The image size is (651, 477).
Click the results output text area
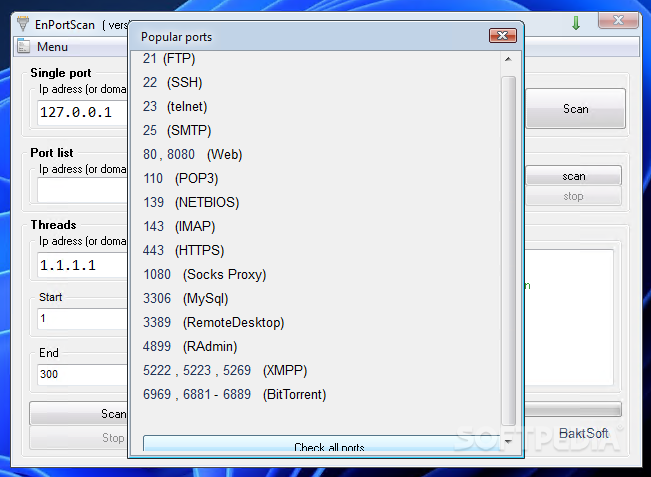(x=569, y=318)
